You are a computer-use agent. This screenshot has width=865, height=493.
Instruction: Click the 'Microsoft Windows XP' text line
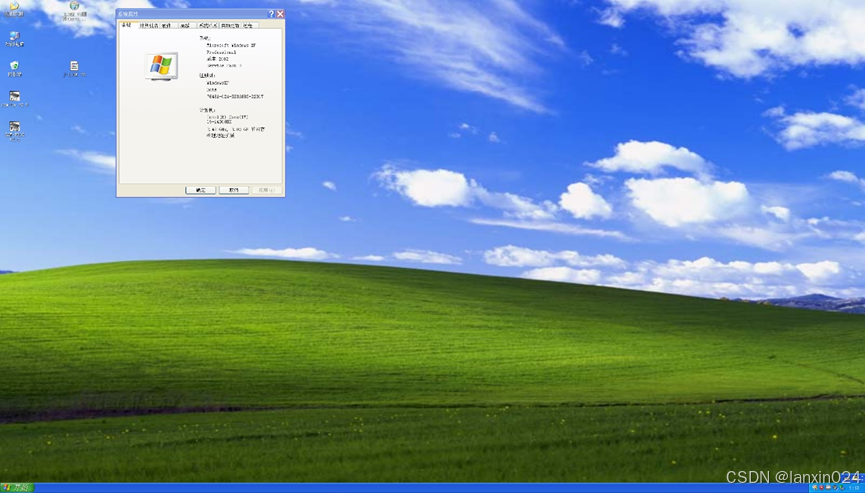(231, 45)
